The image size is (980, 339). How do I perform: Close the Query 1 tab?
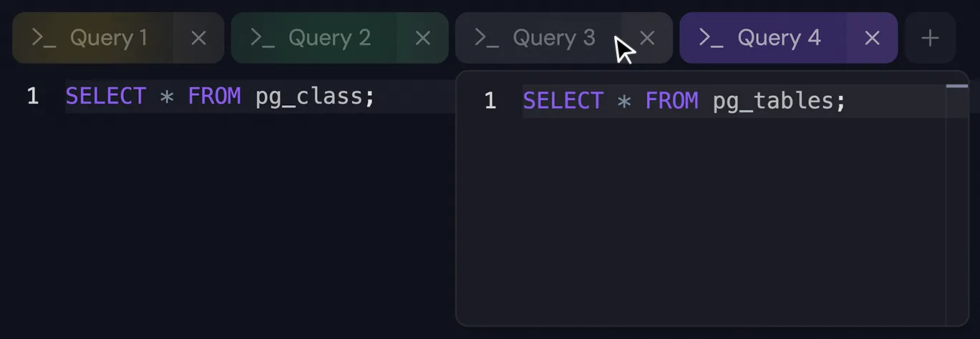pos(198,39)
